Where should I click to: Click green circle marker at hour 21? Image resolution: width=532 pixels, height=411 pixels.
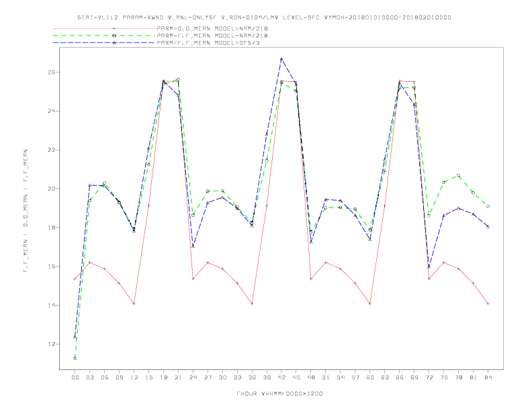178,79
